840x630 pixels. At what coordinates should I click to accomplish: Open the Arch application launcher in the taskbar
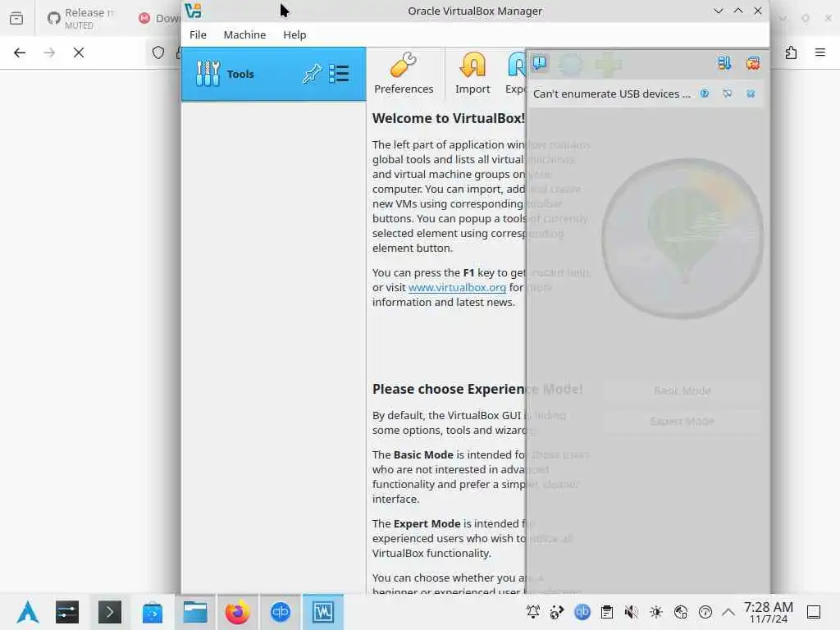click(28, 612)
